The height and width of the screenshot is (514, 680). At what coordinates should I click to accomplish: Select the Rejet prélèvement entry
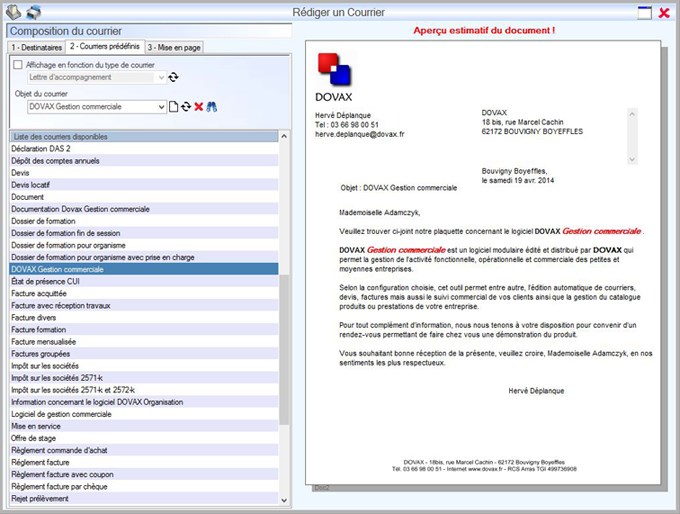144,499
